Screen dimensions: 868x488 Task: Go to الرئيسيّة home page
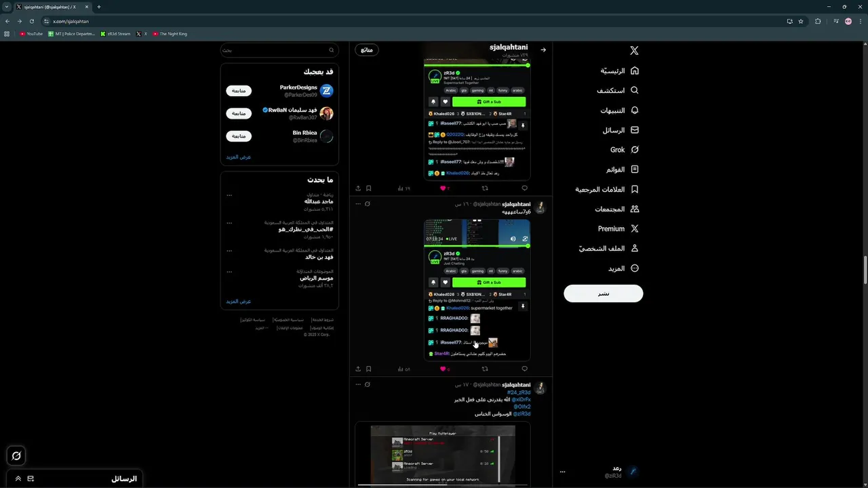(619, 70)
